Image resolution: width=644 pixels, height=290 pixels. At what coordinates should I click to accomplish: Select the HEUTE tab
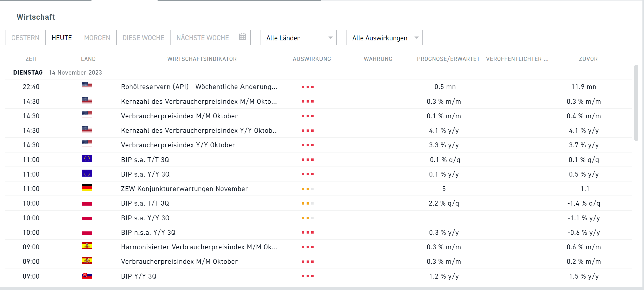[x=61, y=38]
